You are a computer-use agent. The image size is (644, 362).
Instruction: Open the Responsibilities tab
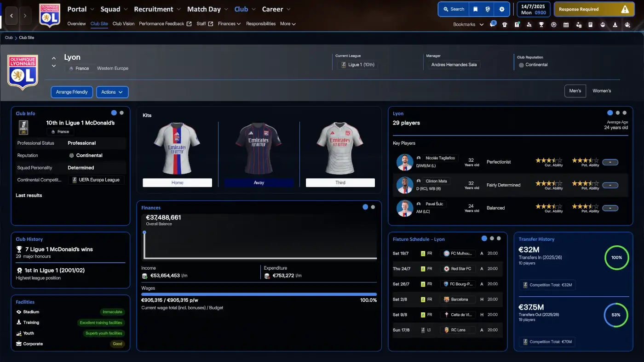pyautogui.click(x=261, y=24)
